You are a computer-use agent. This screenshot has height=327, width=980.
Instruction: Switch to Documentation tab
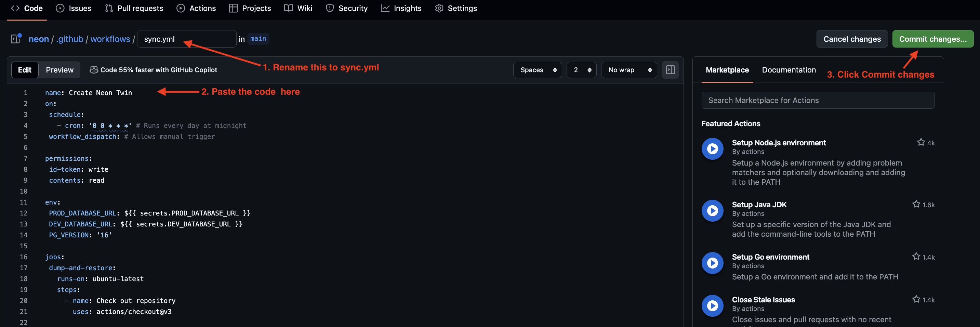click(x=789, y=70)
